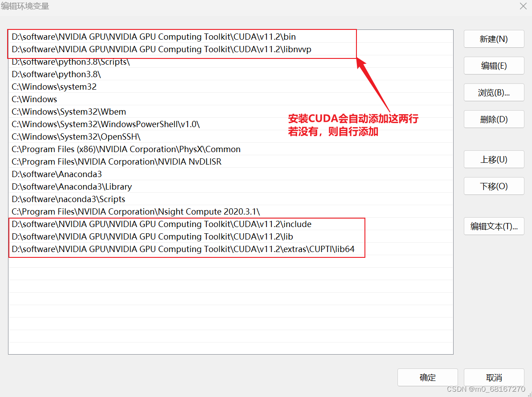Close the 编辑环境变量 dialog with the X
The width and height of the screenshot is (532, 397).
pyautogui.click(x=523, y=6)
